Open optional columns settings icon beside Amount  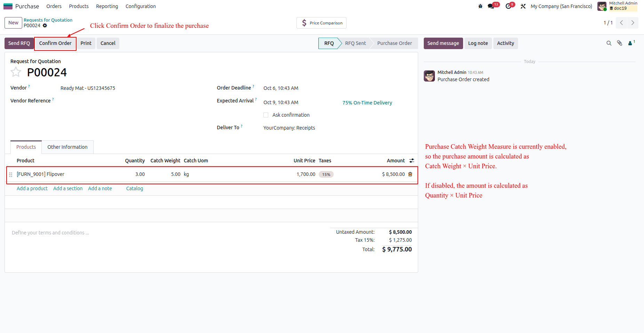click(412, 161)
